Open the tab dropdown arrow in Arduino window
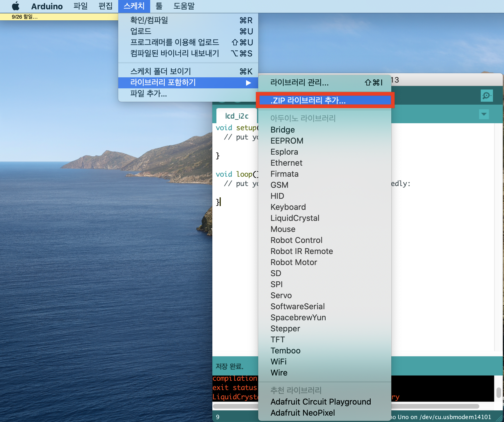This screenshot has width=504, height=422. coord(484,114)
